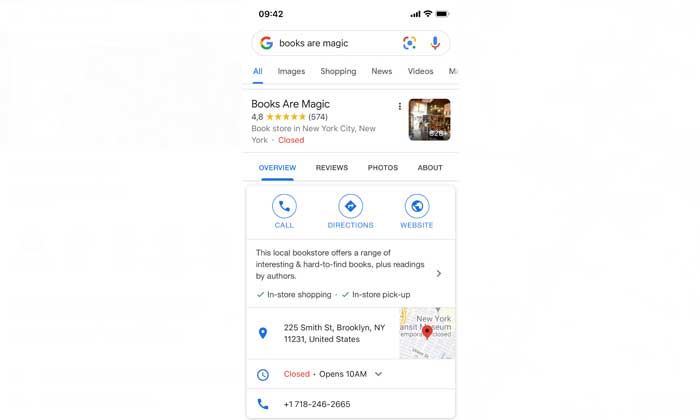Tap the blue location pin icon
The image size is (700, 420).
(x=263, y=333)
